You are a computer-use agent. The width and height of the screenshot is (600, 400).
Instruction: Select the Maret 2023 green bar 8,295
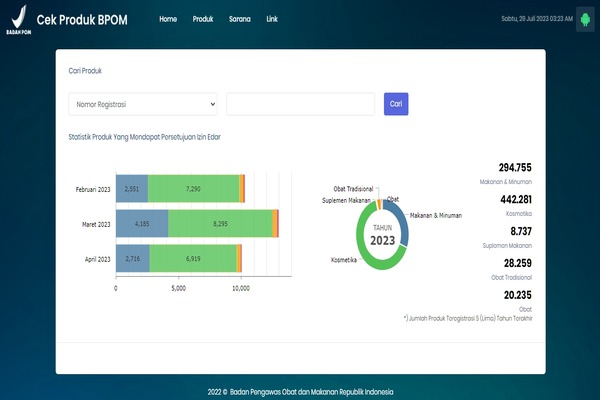tap(220, 224)
